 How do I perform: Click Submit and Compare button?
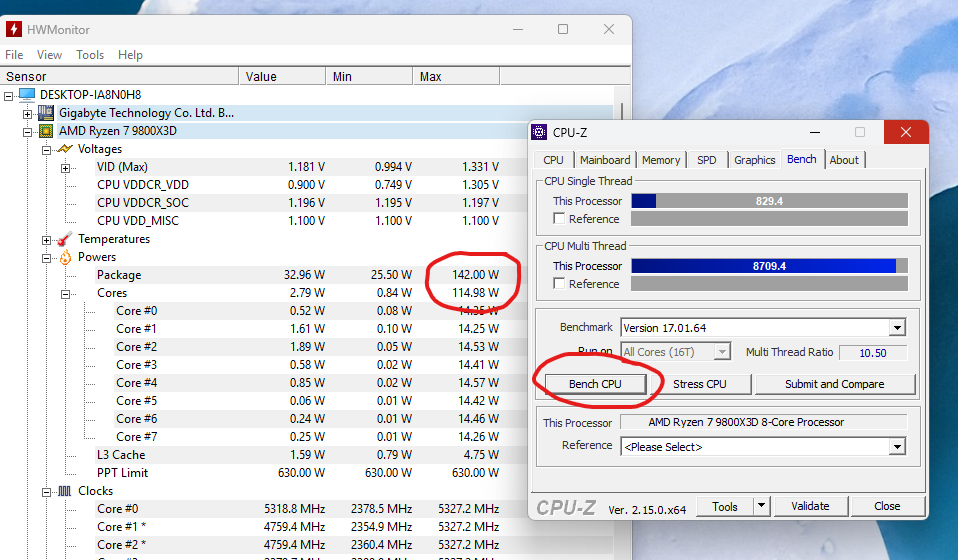[835, 384]
